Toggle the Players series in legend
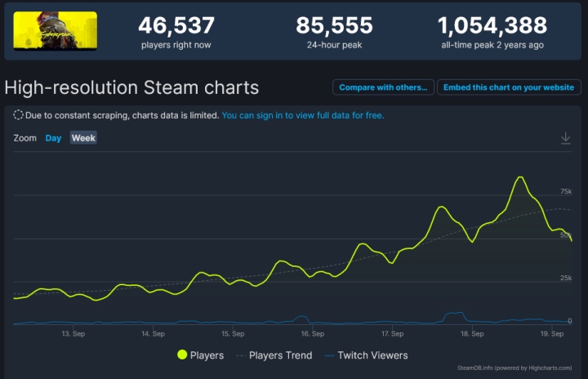 tap(201, 355)
